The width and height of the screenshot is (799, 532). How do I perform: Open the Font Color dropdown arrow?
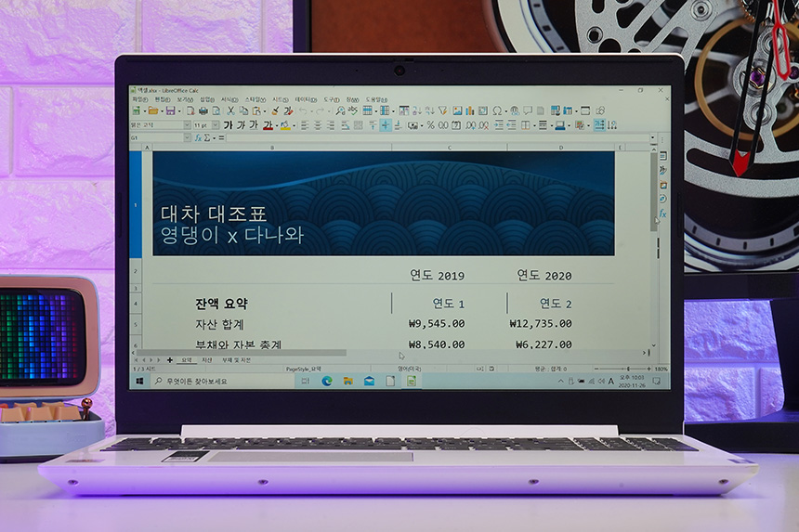click(277, 125)
